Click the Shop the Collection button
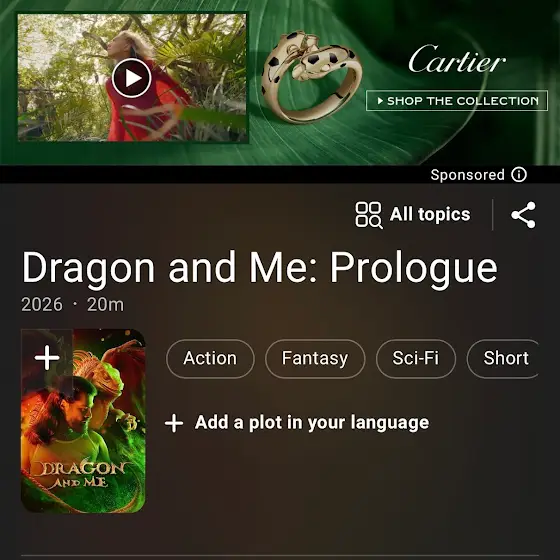Image resolution: width=560 pixels, height=560 pixels. click(457, 101)
